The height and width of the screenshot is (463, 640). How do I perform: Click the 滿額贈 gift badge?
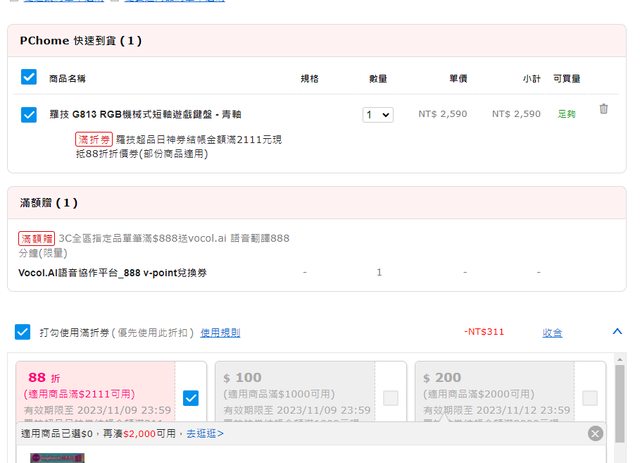tap(37, 239)
